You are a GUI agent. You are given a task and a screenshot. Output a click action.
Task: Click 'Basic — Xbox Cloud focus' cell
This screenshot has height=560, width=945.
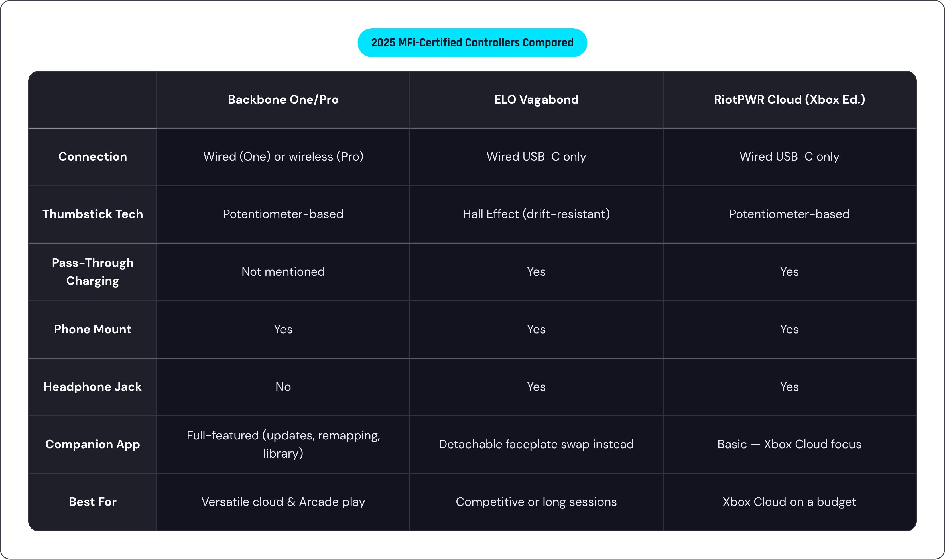coord(790,445)
